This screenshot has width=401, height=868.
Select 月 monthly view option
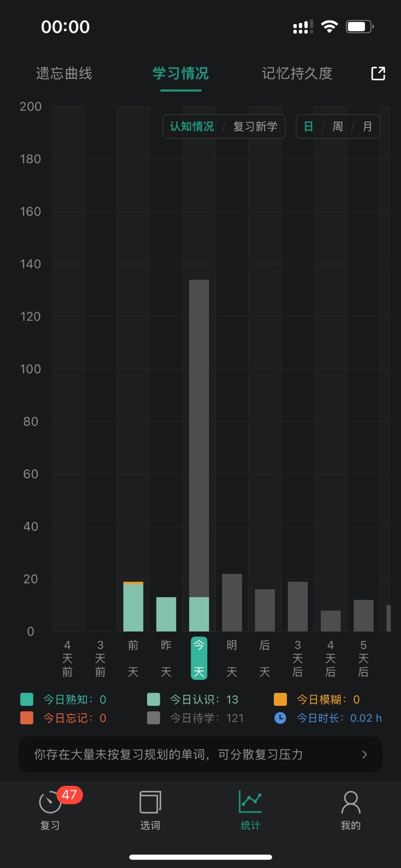[367, 127]
